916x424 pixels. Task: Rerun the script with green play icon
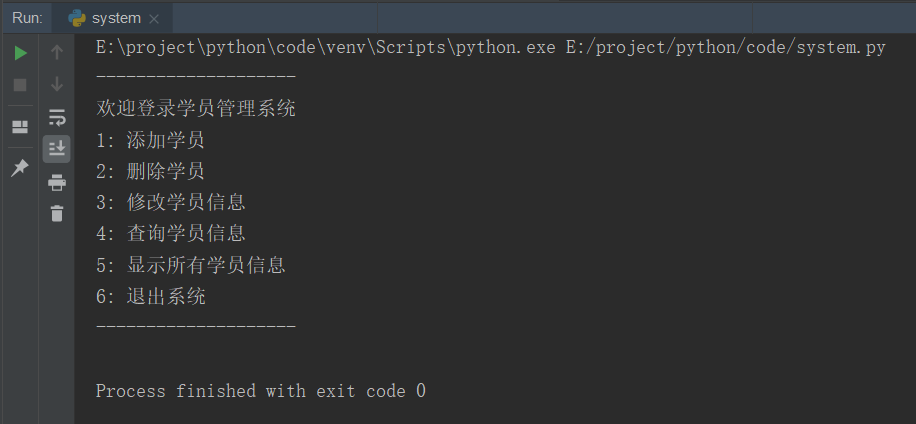click(20, 53)
